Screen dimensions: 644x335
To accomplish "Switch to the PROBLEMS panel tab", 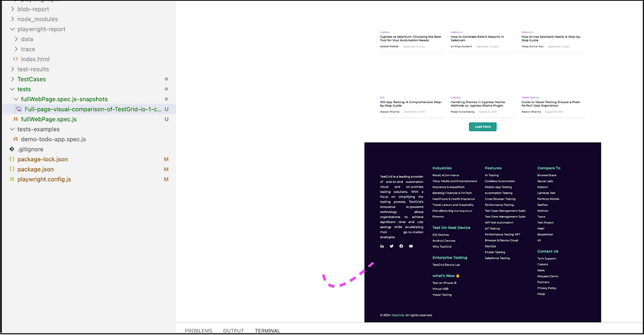I will coord(198,331).
